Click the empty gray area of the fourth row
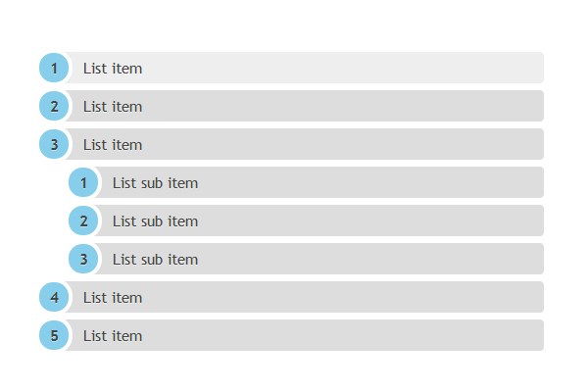 [341, 297]
